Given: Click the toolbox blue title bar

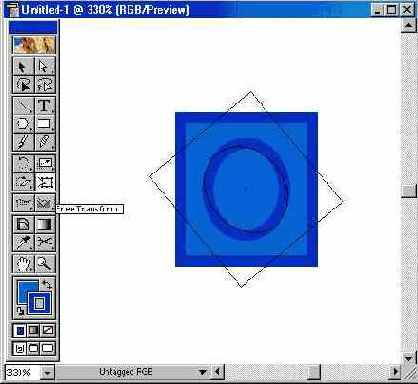Looking at the screenshot, I should 33,27.
